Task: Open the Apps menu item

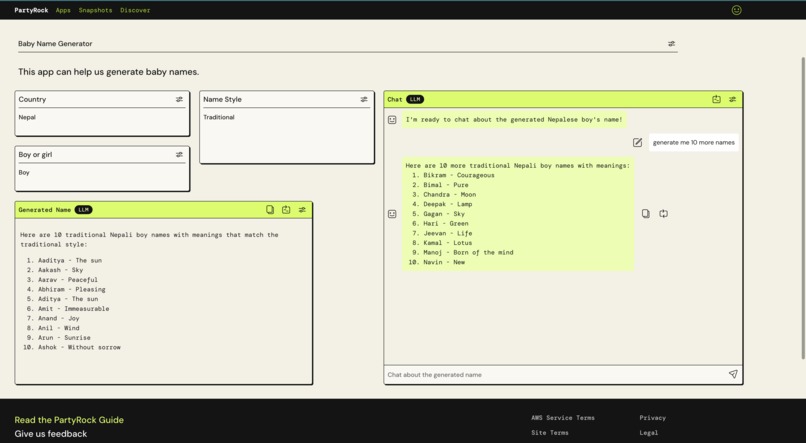Action: pyautogui.click(x=63, y=10)
